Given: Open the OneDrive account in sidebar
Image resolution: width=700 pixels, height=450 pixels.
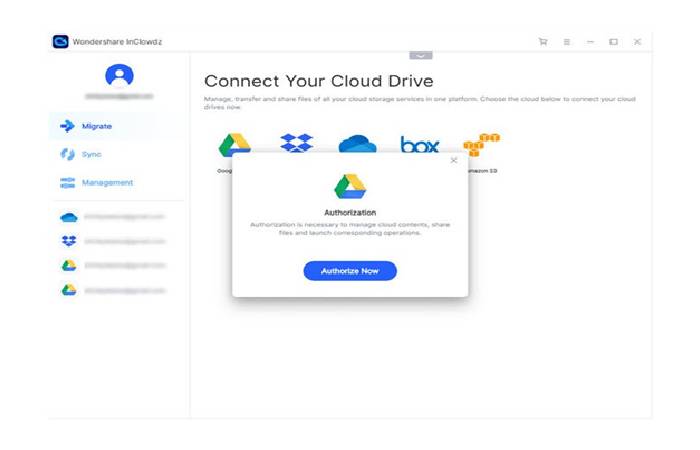Looking at the screenshot, I should [112, 217].
